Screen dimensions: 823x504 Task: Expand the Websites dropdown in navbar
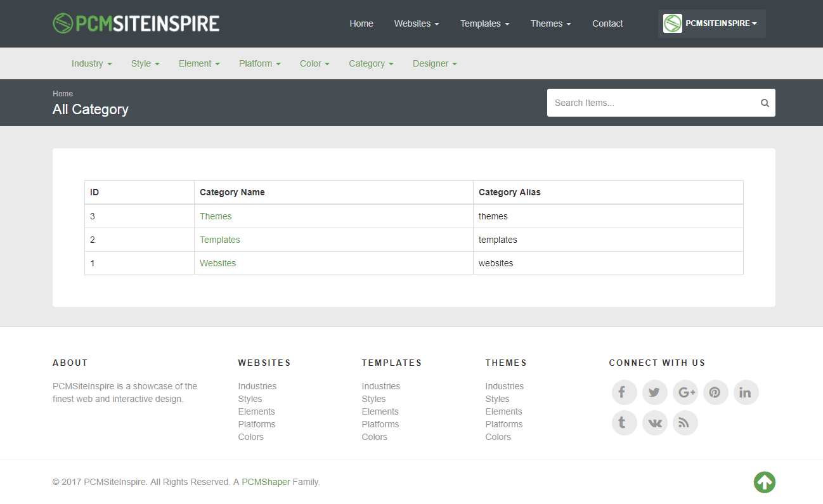click(x=417, y=23)
